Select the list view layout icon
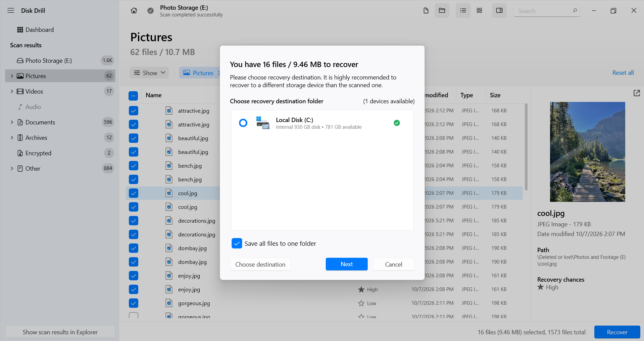 tap(463, 11)
